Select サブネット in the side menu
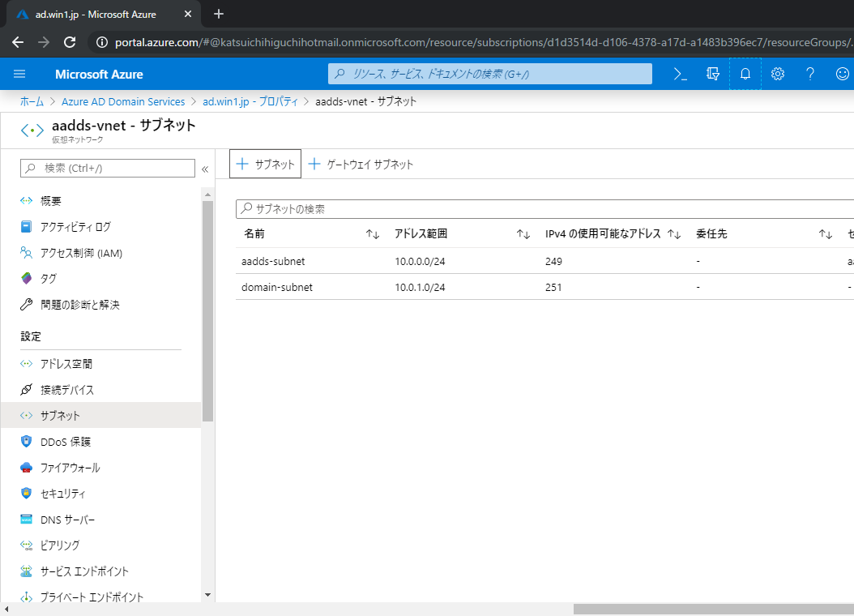Screen dimensions: 854x616 click(100, 416)
